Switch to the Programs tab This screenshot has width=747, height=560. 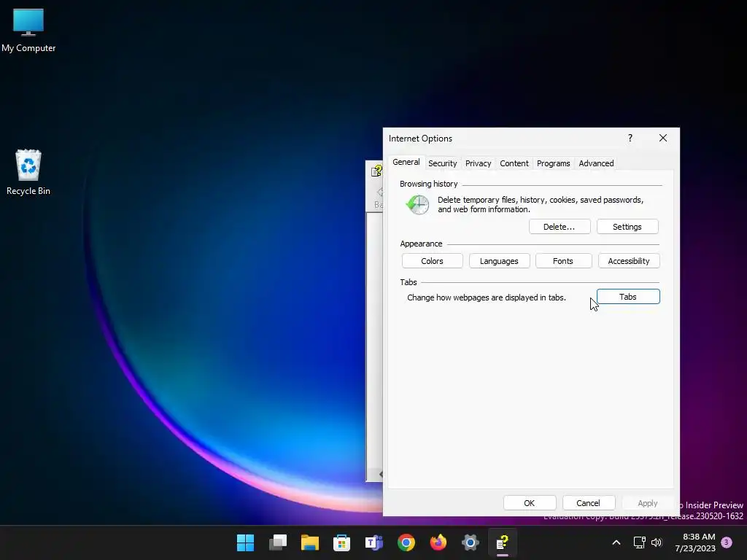(553, 163)
